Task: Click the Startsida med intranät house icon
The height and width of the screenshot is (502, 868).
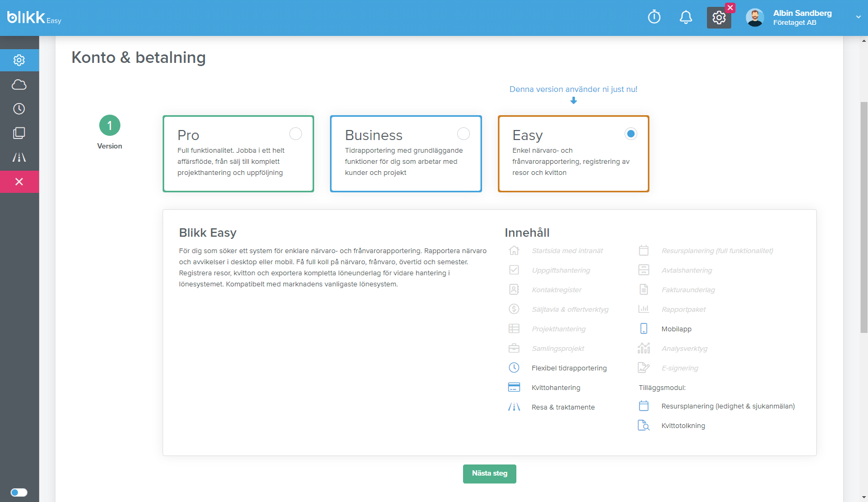Action: coord(514,250)
